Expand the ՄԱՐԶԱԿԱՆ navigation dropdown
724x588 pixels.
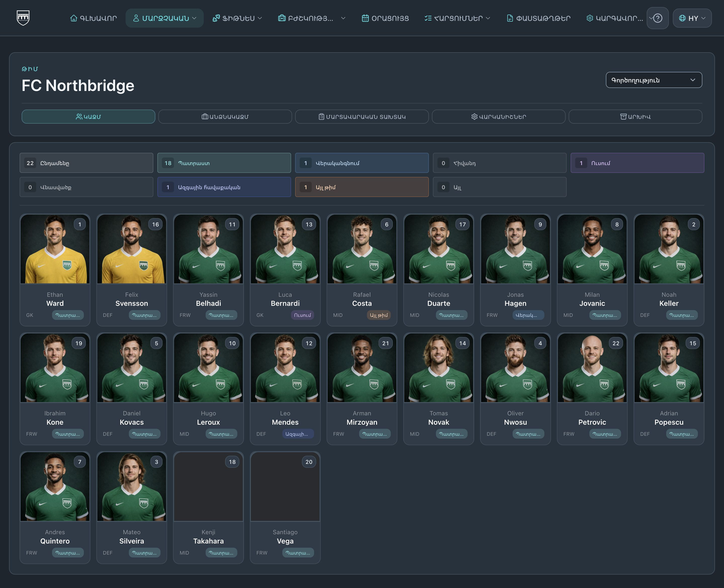pos(164,18)
